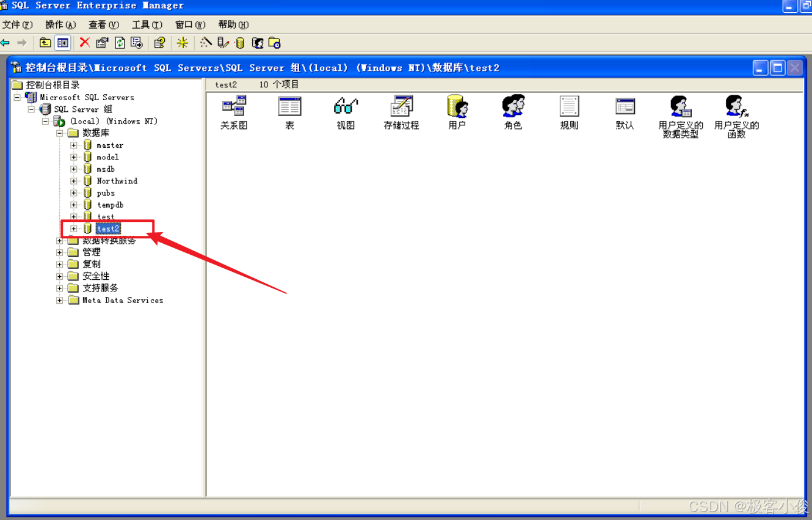
Task: Click New database cylinder toolbar icon
Action: point(240,43)
